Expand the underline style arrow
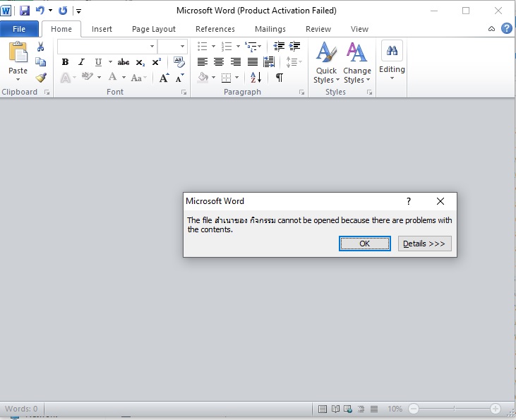516x420 pixels. pyautogui.click(x=110, y=62)
